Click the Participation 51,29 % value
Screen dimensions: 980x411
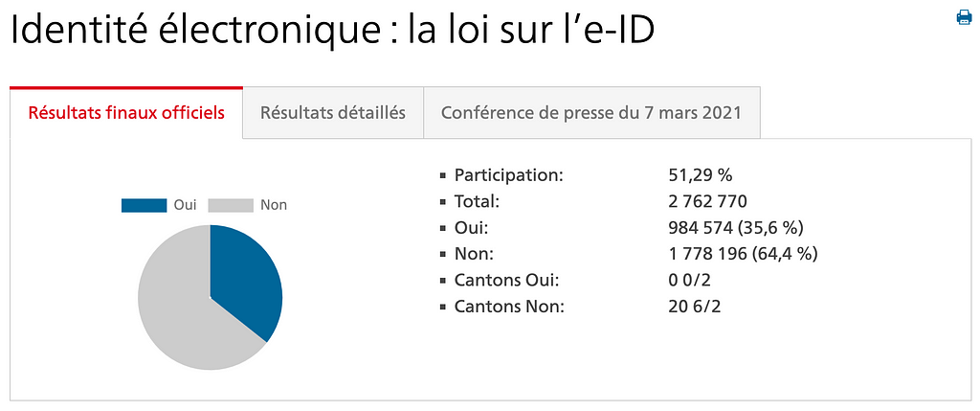tap(700, 175)
